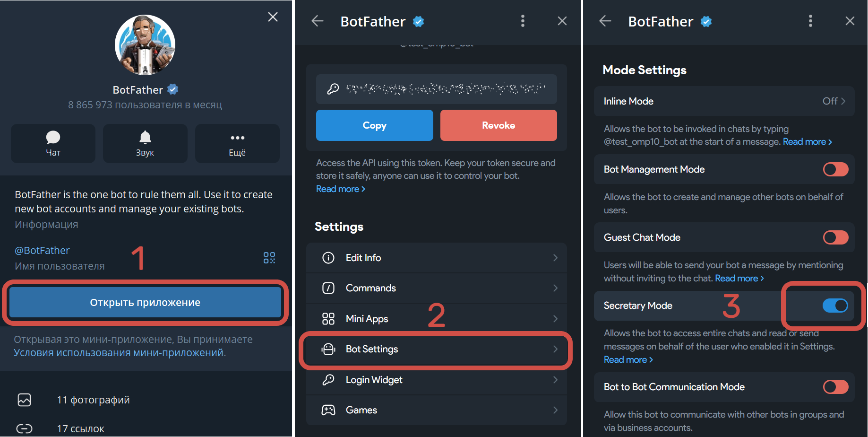Copy the bot API token
The image size is (868, 437).
(x=375, y=125)
